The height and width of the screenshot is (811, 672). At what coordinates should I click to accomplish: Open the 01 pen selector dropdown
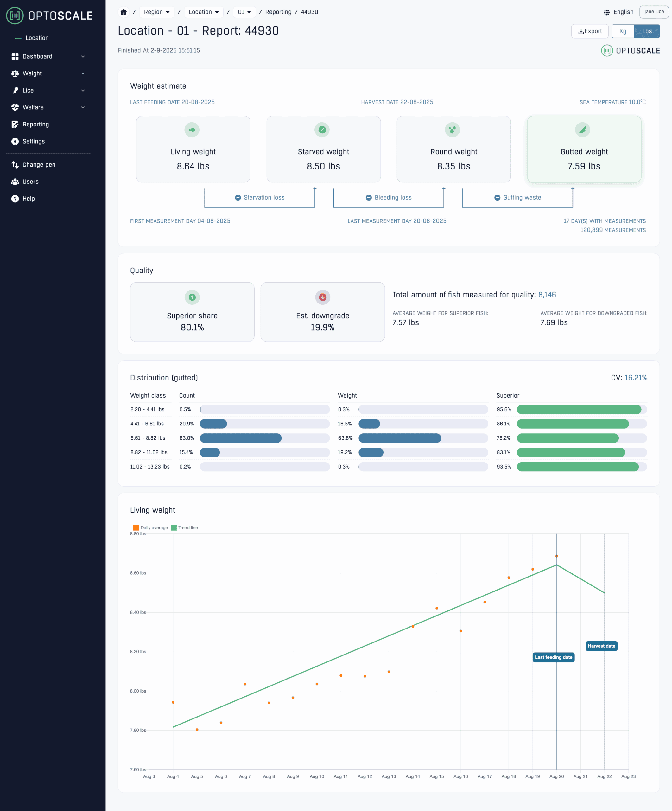[x=244, y=12]
